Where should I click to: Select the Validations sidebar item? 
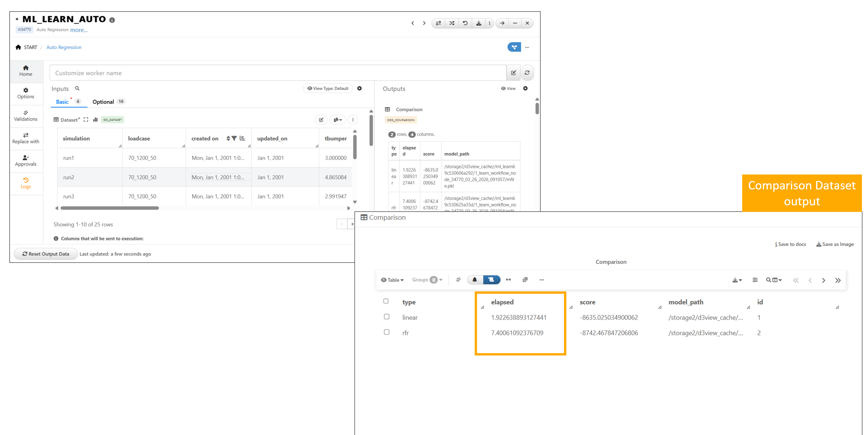click(x=26, y=116)
